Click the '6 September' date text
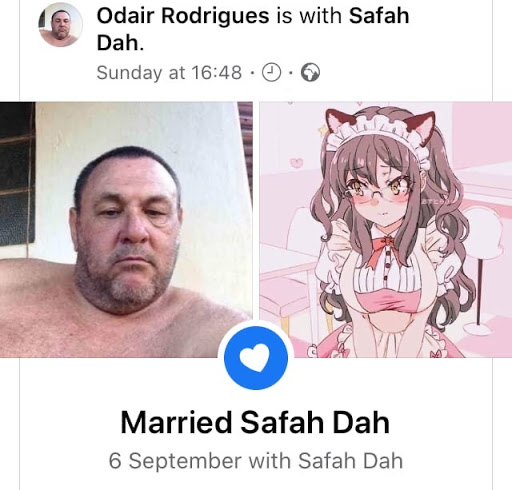Viewport: 512px width, 490px height. 175,461
